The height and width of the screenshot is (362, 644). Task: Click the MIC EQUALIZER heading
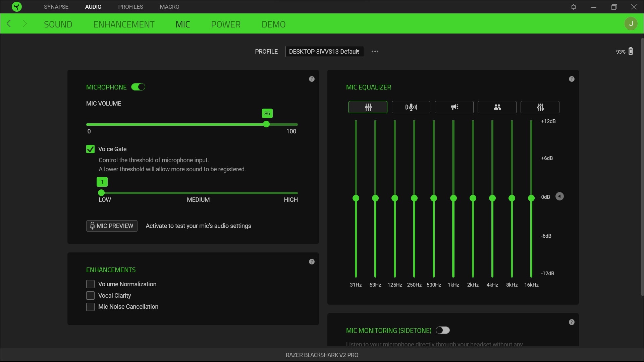[369, 87]
